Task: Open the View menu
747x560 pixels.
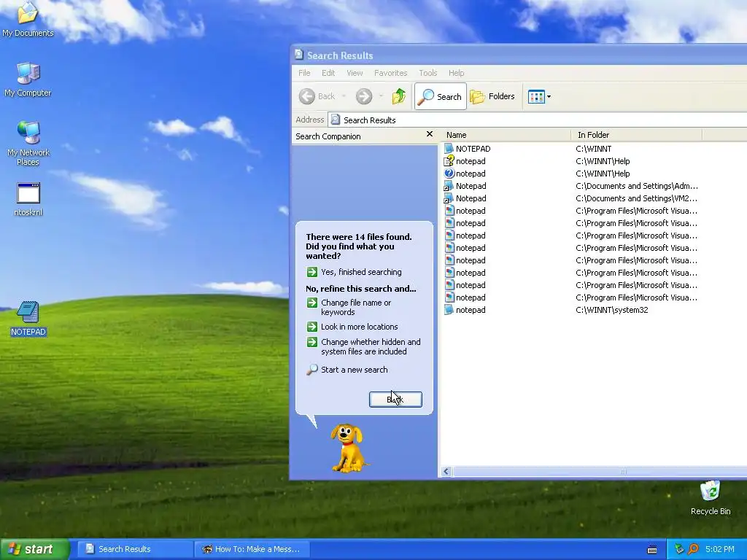Action: pos(355,73)
